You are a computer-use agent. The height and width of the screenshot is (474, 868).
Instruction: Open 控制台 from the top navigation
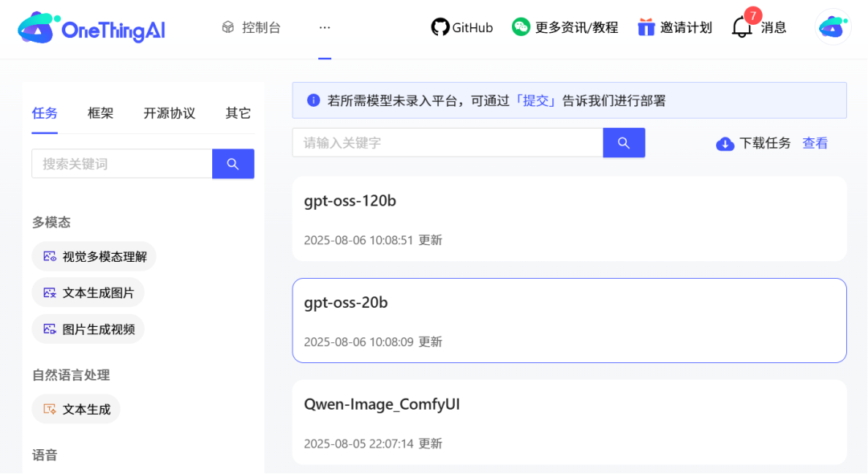[252, 27]
